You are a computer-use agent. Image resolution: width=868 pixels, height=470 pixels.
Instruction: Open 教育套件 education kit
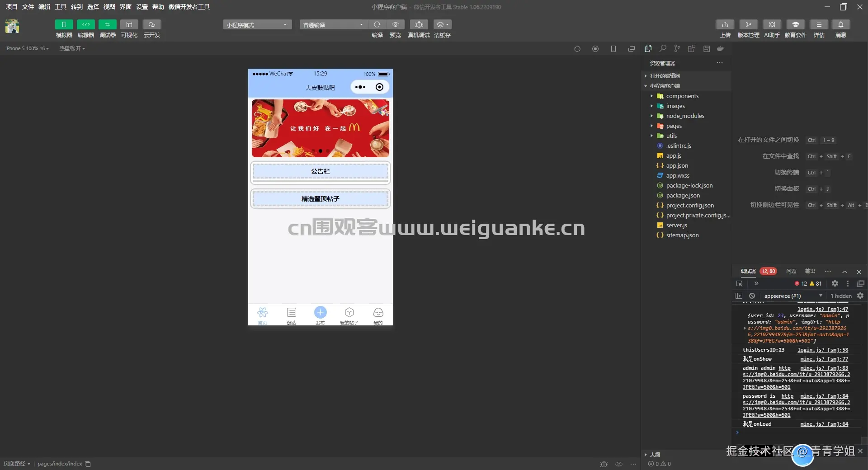coord(795,24)
